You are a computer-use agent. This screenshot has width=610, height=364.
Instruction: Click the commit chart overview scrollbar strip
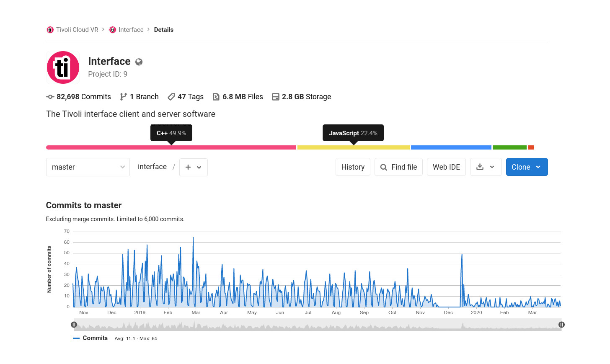click(x=318, y=325)
